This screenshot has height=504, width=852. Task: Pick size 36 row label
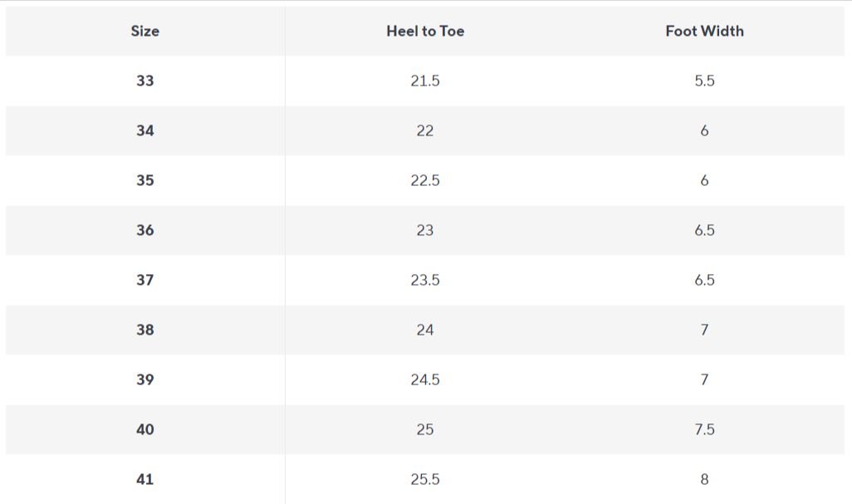click(x=145, y=231)
